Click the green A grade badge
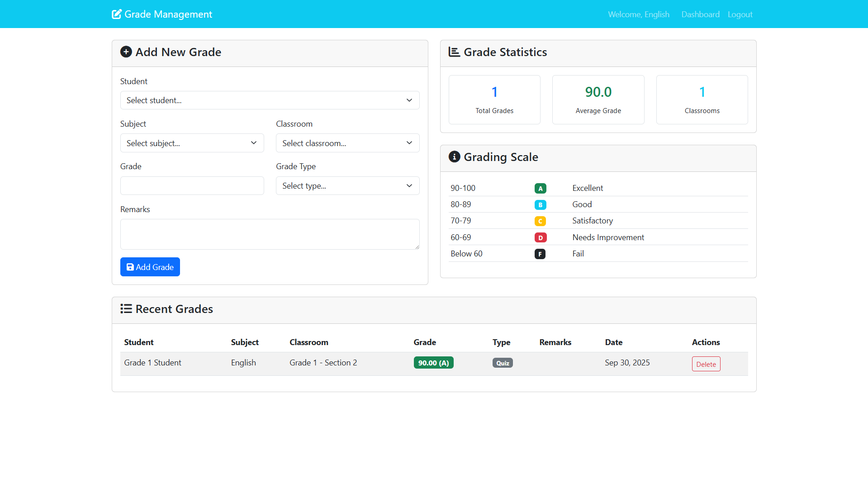 point(540,189)
